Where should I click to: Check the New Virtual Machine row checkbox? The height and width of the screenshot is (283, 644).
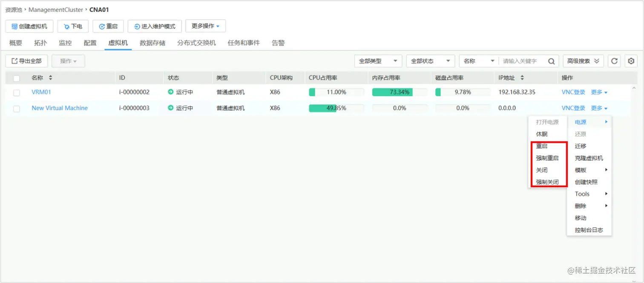(x=17, y=109)
